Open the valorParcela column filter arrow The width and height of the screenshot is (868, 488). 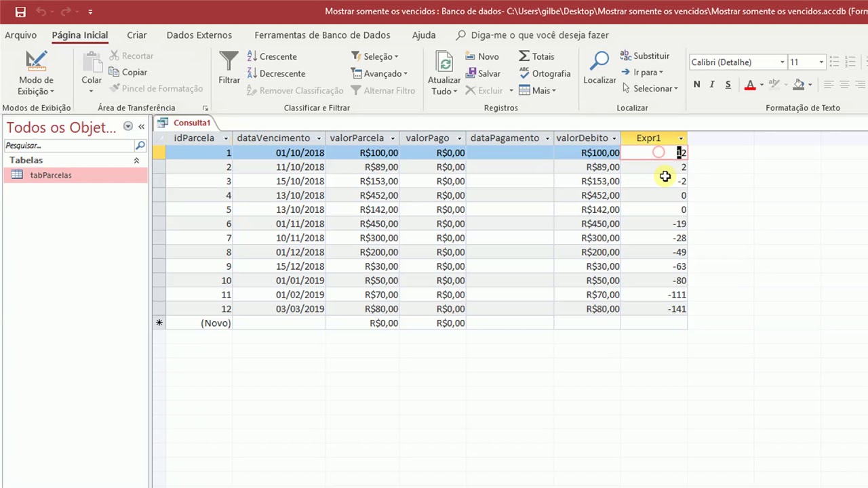click(x=393, y=138)
